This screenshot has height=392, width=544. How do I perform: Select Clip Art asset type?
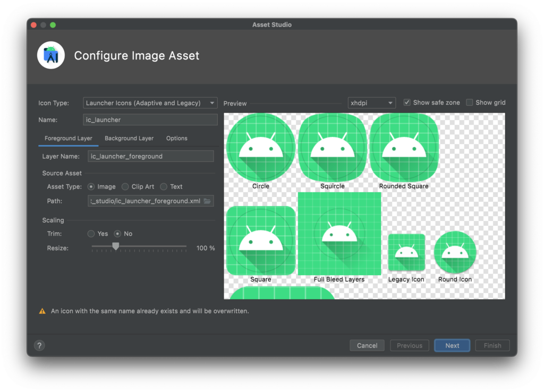(x=125, y=186)
